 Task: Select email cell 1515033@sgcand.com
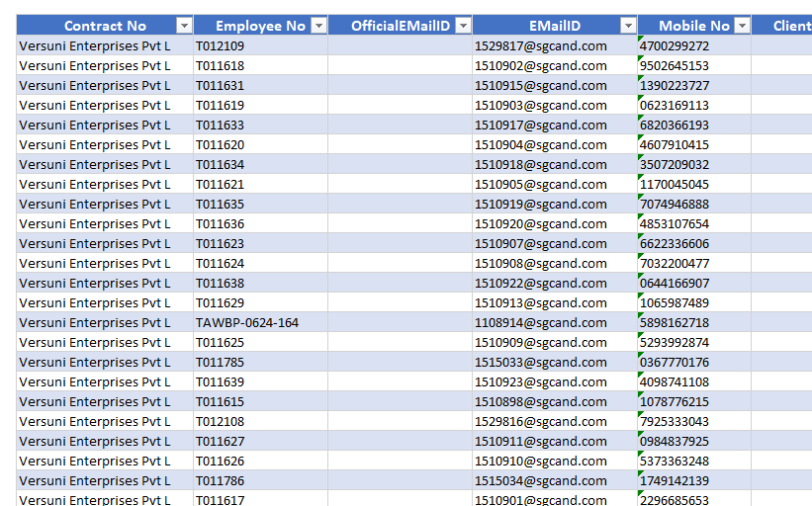pyautogui.click(x=555, y=362)
